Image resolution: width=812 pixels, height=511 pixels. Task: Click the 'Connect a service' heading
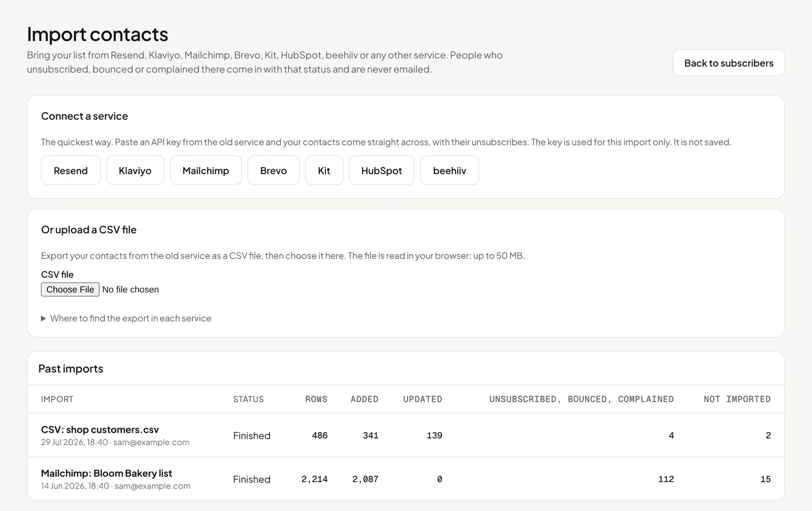click(x=85, y=116)
